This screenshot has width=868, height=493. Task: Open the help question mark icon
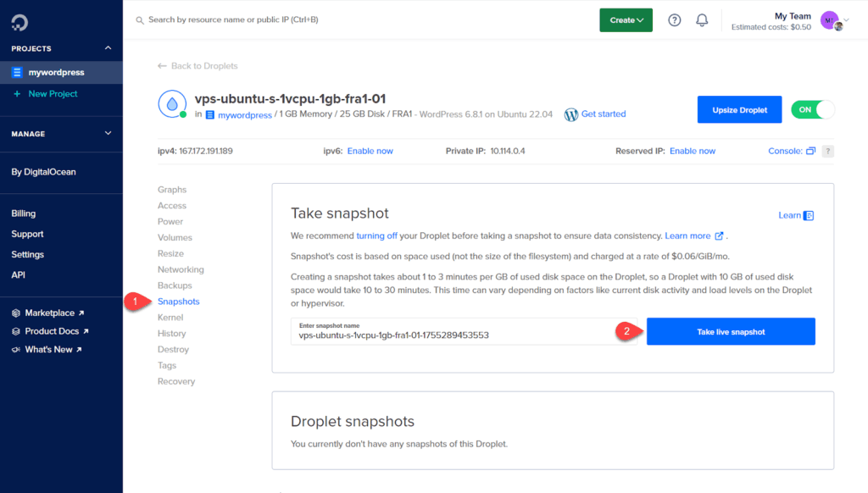(674, 20)
